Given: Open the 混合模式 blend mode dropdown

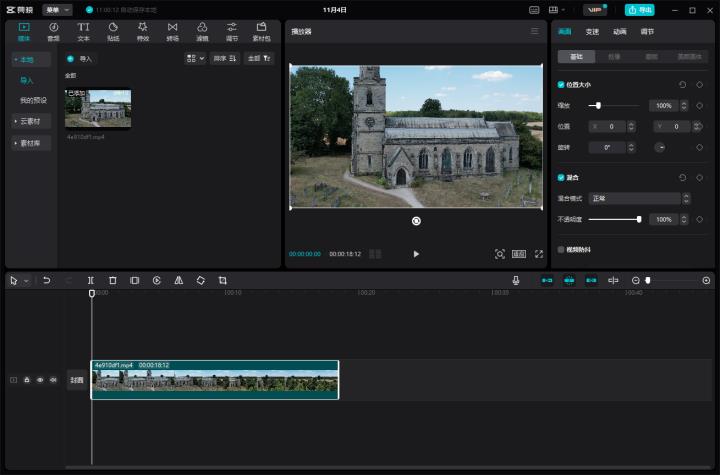Looking at the screenshot, I should (634, 198).
